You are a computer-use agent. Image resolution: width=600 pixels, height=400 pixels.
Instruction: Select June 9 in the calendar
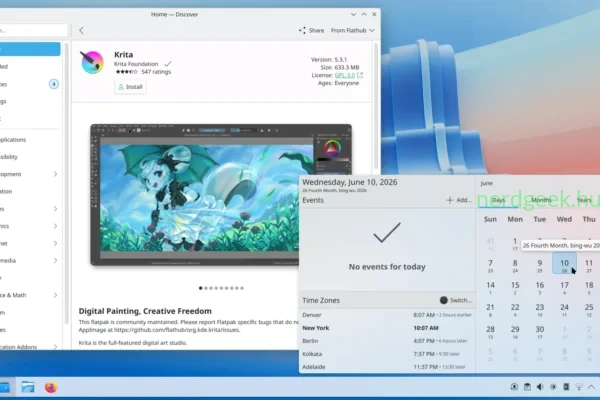pos(540,265)
